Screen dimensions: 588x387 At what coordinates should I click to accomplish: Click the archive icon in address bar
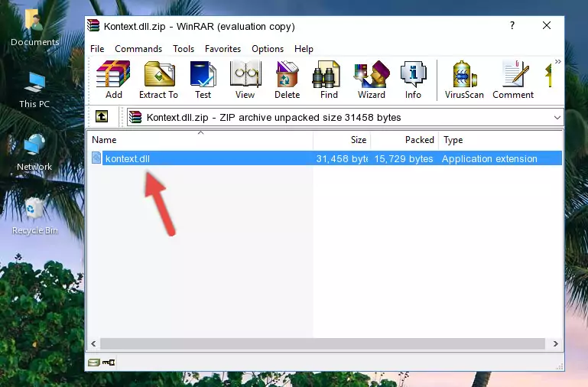click(135, 117)
